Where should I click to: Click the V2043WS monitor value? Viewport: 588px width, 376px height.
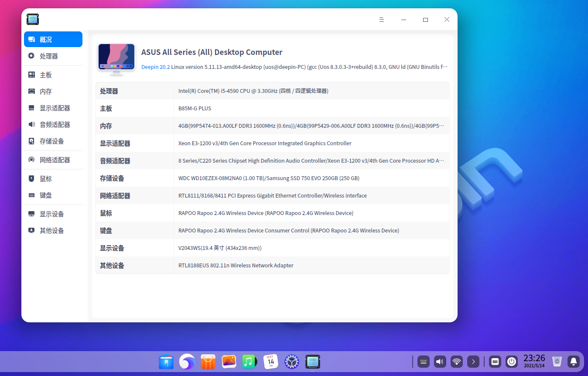point(220,248)
